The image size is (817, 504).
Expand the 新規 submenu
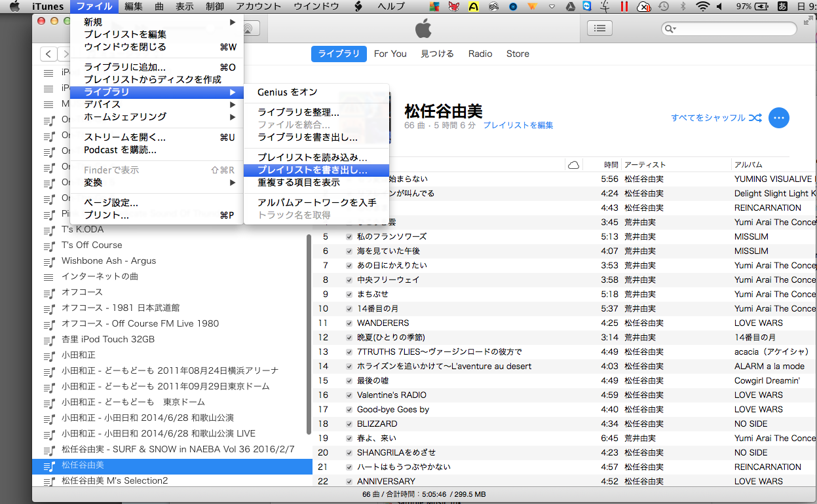pos(157,22)
